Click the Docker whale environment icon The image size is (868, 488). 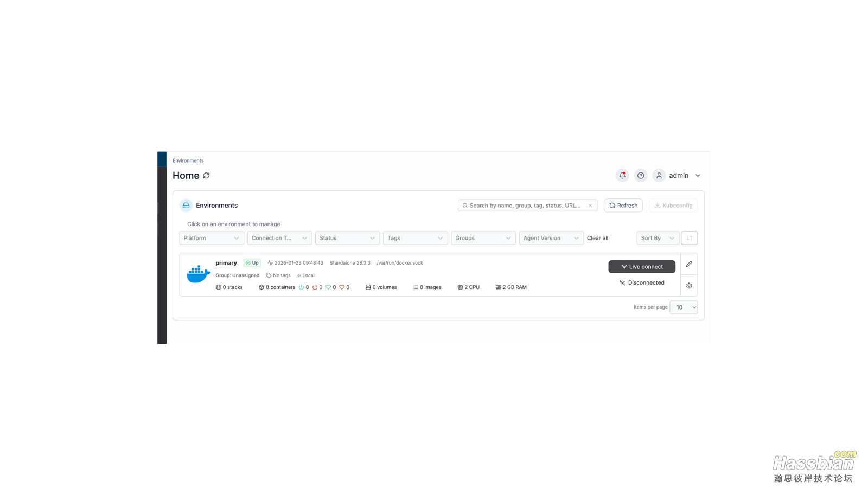pyautogui.click(x=199, y=274)
